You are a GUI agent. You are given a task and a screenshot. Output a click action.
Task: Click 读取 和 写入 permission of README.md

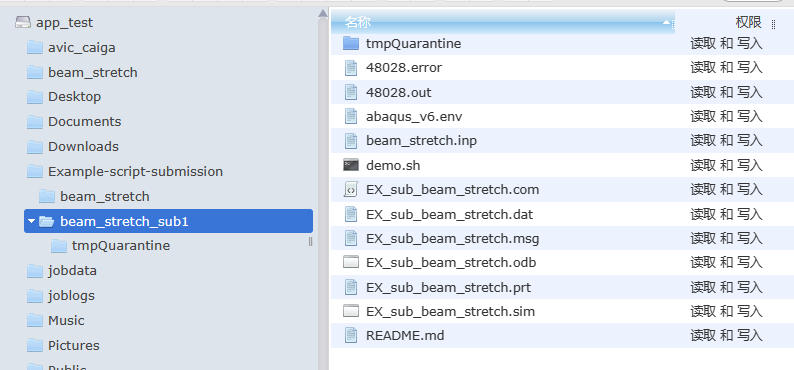[726, 335]
